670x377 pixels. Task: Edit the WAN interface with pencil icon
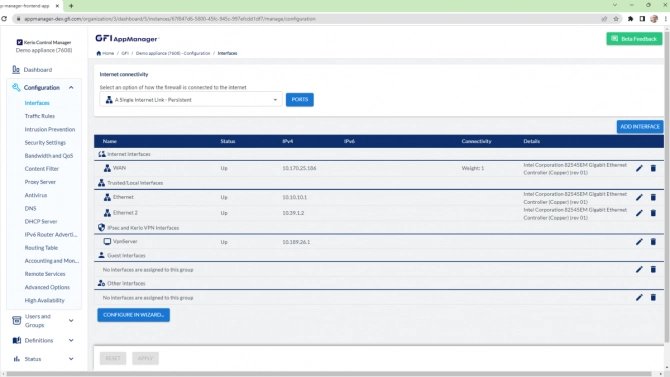pos(639,168)
